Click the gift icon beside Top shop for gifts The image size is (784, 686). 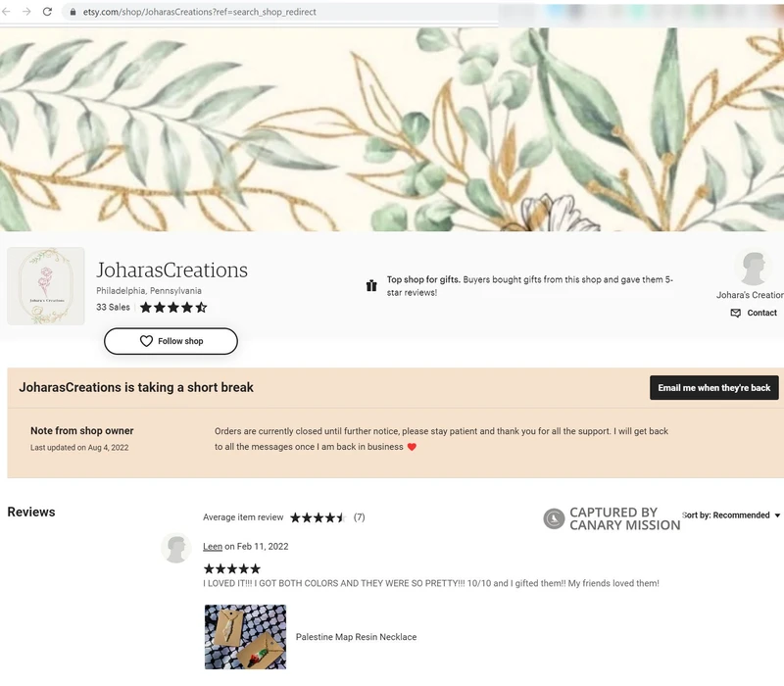point(371,285)
